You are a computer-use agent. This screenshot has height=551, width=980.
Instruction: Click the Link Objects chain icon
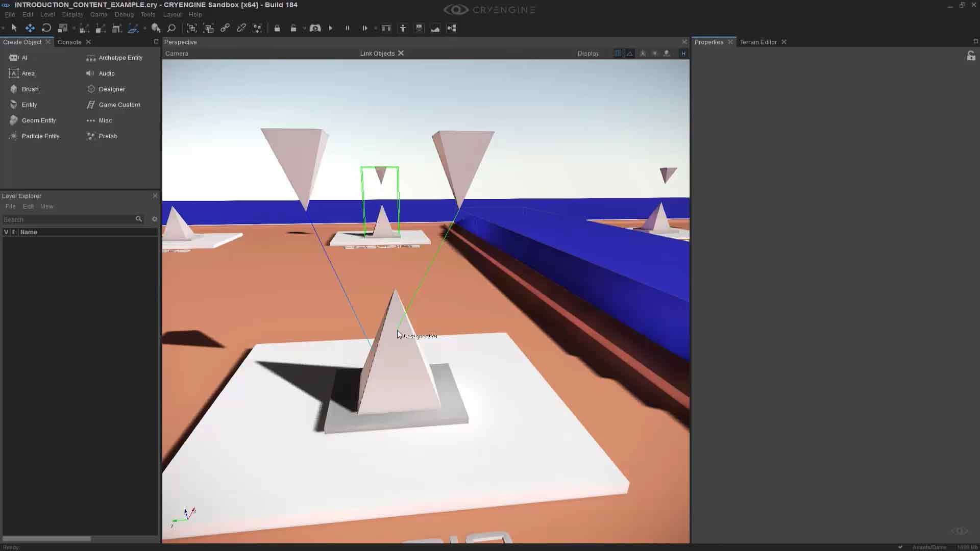[x=225, y=28]
